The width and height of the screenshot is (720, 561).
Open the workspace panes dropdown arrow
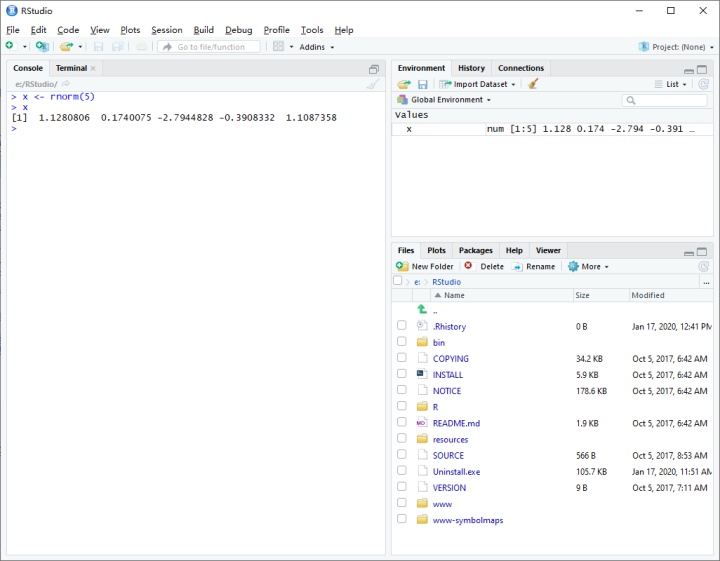pyautogui.click(x=291, y=47)
